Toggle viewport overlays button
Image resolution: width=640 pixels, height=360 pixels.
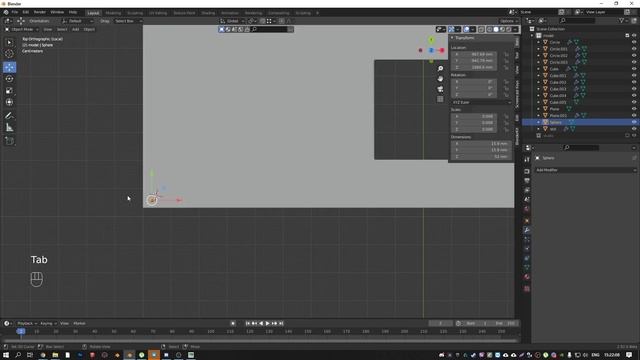click(x=466, y=29)
